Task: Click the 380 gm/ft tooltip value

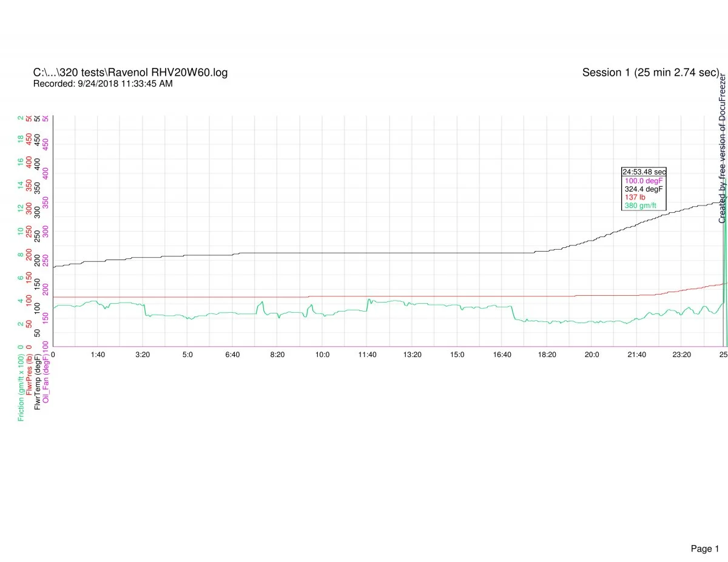Action: pos(641,206)
